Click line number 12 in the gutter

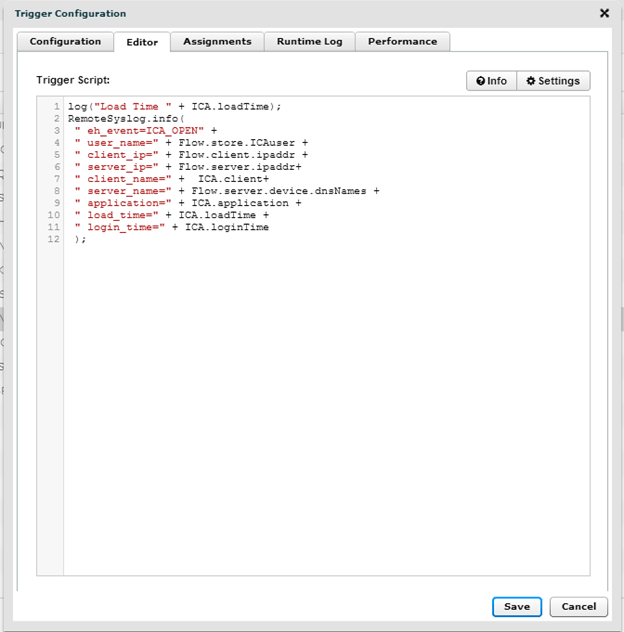click(54, 239)
